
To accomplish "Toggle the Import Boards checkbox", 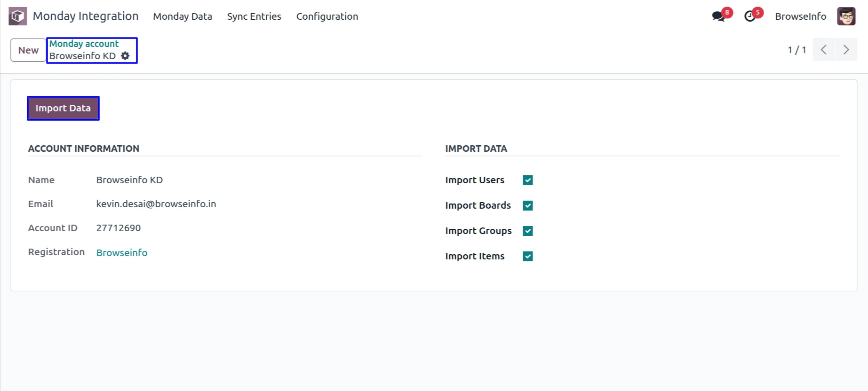I will coord(528,206).
